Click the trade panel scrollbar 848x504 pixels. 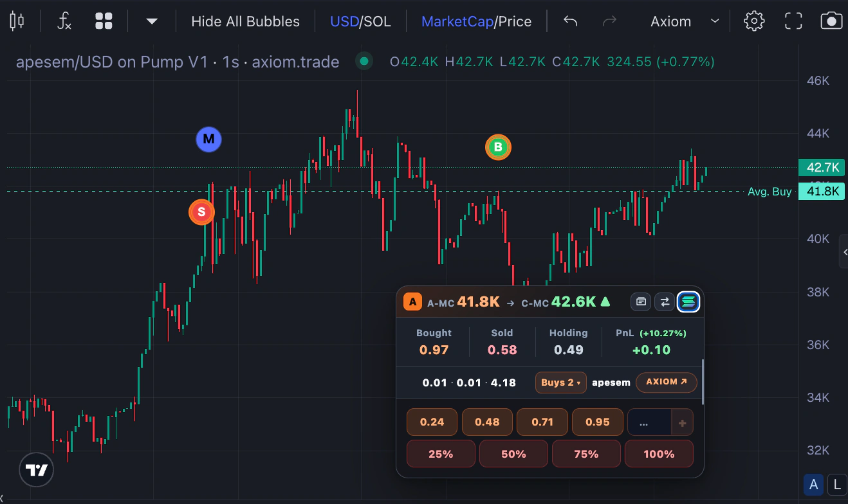pos(703,382)
